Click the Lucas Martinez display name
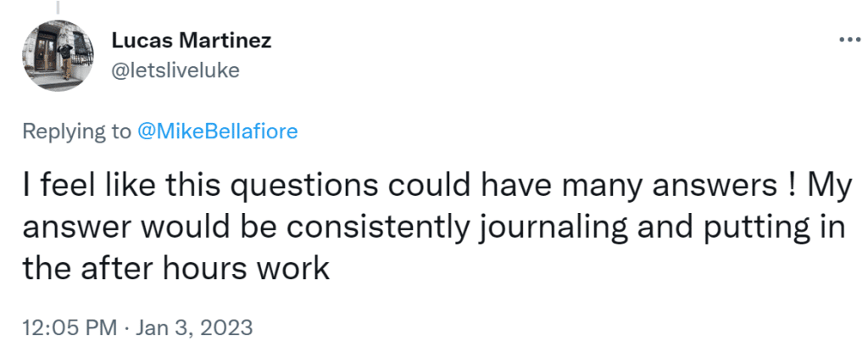The height and width of the screenshot is (353, 868). pos(192,41)
